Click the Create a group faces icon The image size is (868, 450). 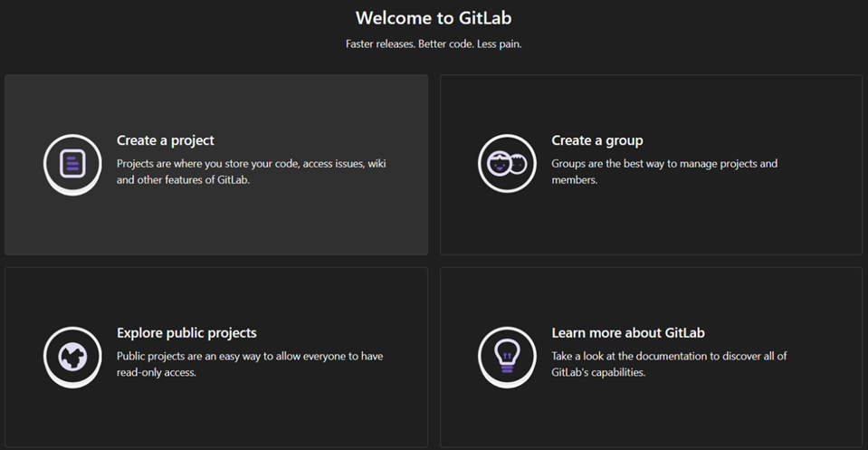point(507,164)
